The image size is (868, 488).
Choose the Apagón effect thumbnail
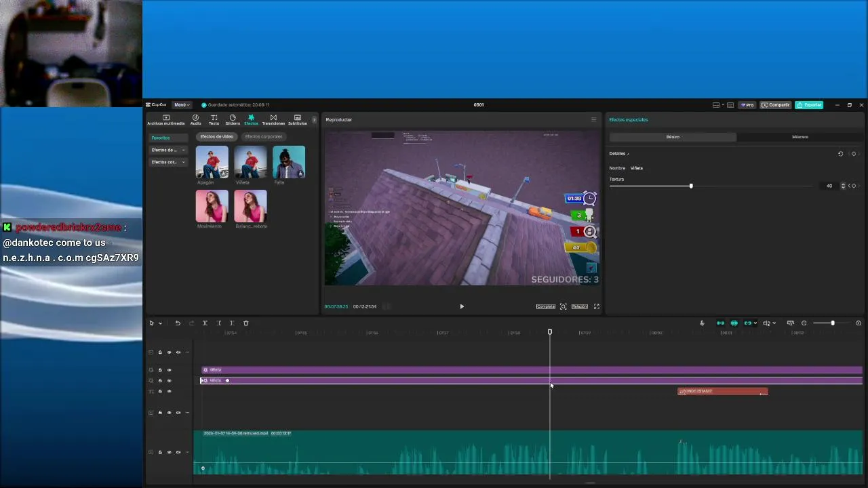(212, 162)
